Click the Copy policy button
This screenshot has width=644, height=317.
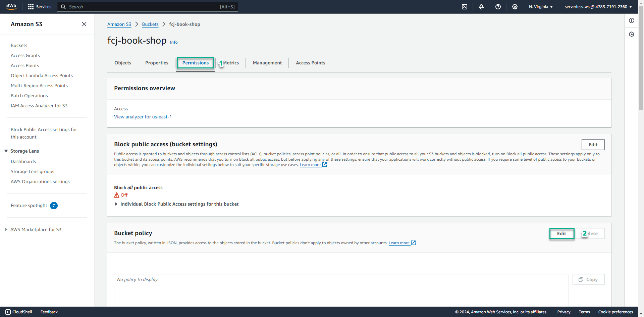pos(589,279)
